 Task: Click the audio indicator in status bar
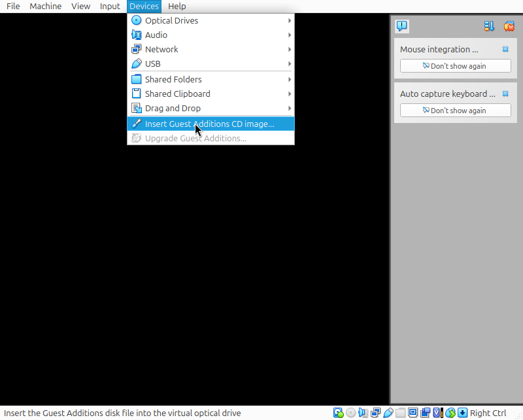pos(363,413)
